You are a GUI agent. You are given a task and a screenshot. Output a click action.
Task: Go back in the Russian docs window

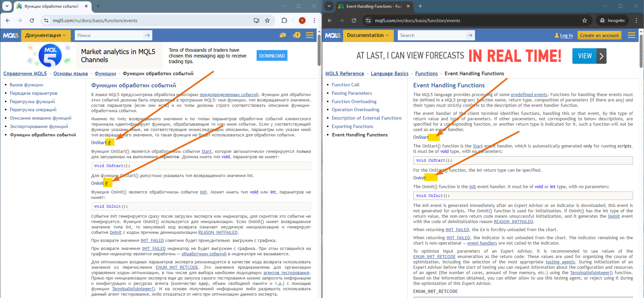pos(8,20)
